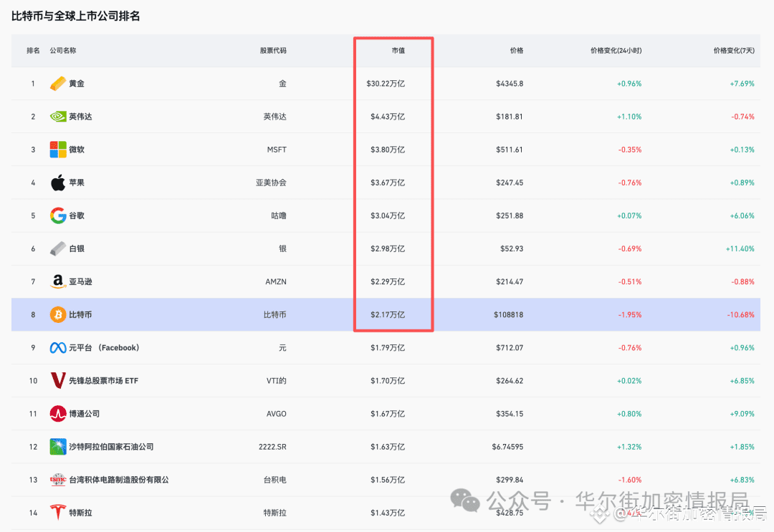Sort by 市值 column header
This screenshot has width=774, height=532.
pyautogui.click(x=398, y=51)
